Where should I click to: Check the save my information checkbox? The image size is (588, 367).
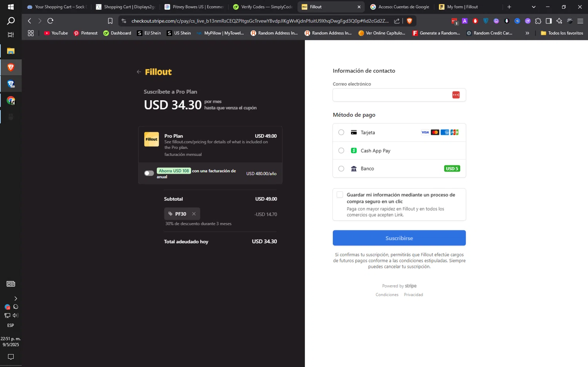pos(340,195)
